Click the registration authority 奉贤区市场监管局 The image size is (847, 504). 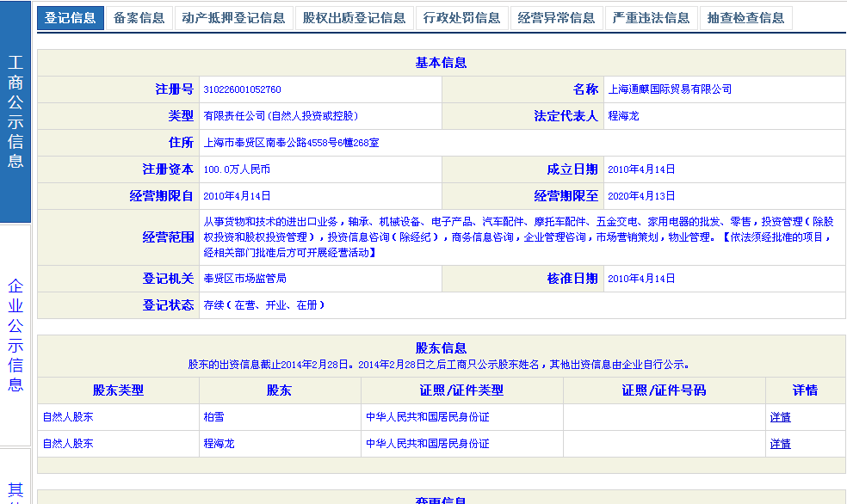[244, 279]
